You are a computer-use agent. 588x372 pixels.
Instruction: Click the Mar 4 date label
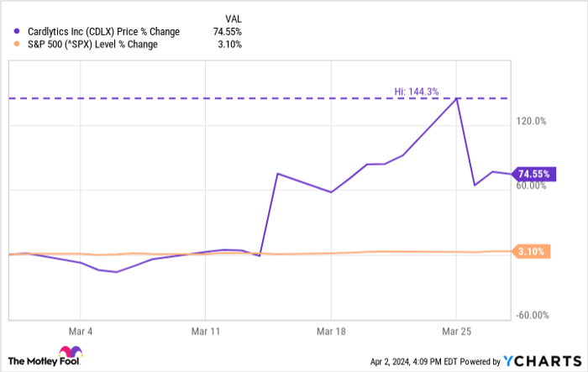[x=82, y=332]
